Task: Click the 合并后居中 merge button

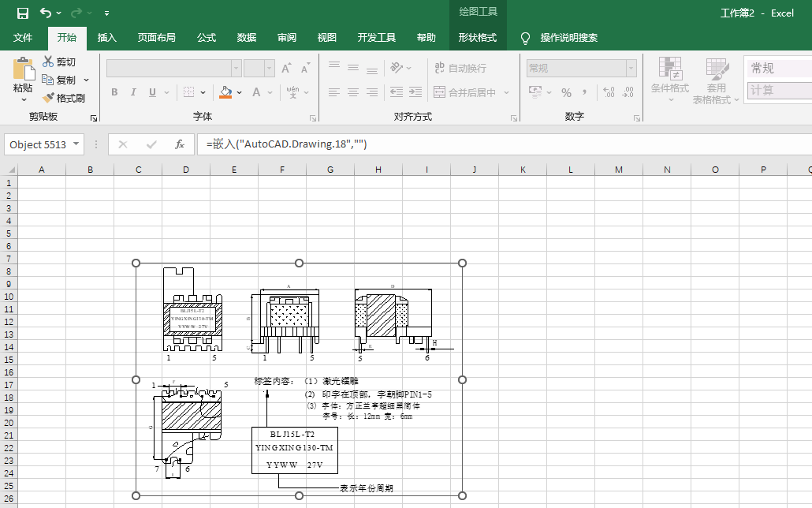Action: 465,92
